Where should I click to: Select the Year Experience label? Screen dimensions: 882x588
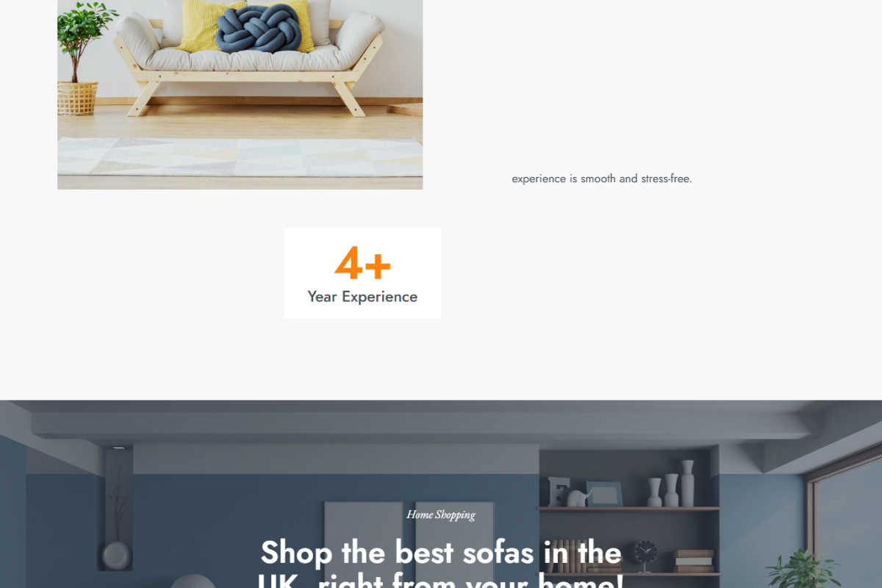tap(362, 297)
